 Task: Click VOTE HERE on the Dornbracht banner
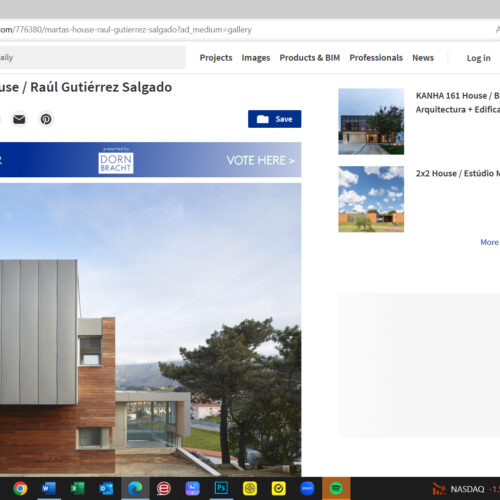tap(260, 160)
